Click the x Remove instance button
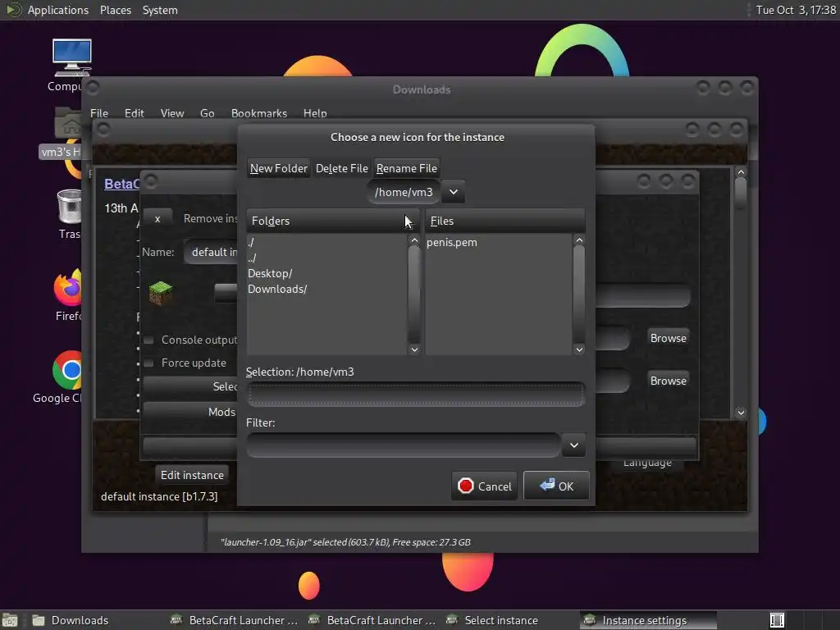Screen dimensions: 840x630 (157, 218)
